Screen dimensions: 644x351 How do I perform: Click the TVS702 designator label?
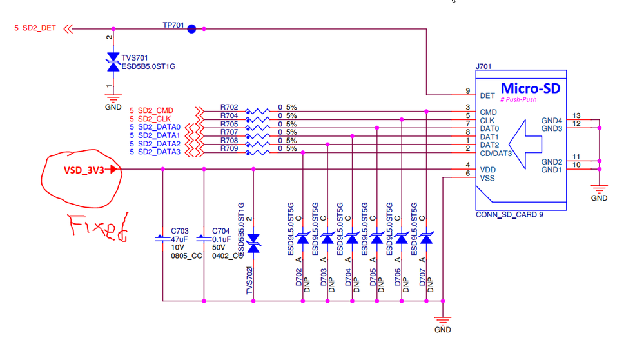coord(249,281)
